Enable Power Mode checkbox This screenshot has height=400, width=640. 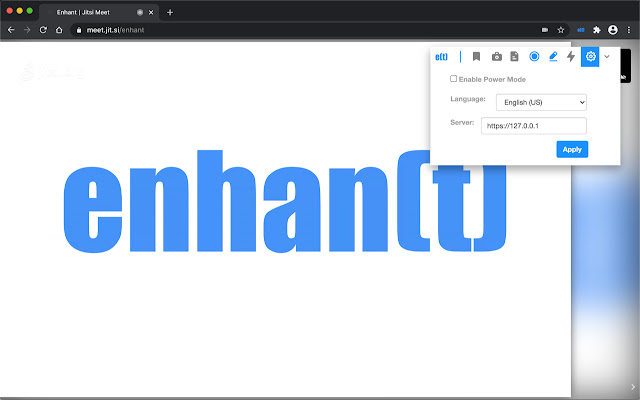click(453, 78)
